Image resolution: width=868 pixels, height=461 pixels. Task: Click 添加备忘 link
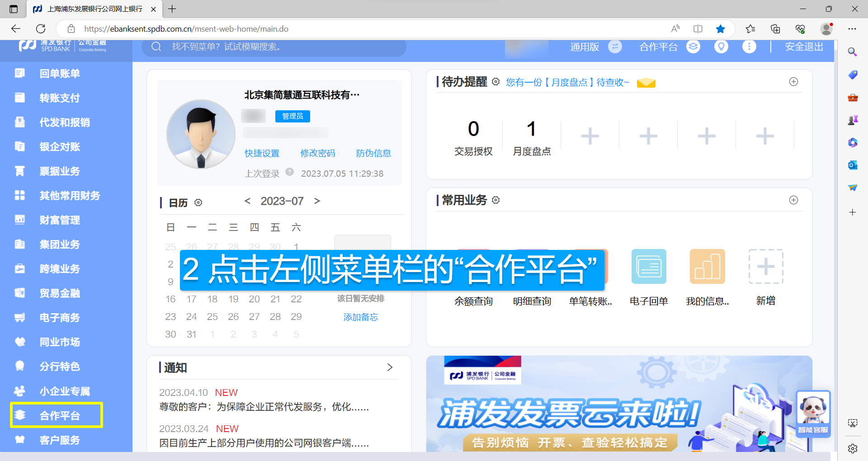(361, 317)
